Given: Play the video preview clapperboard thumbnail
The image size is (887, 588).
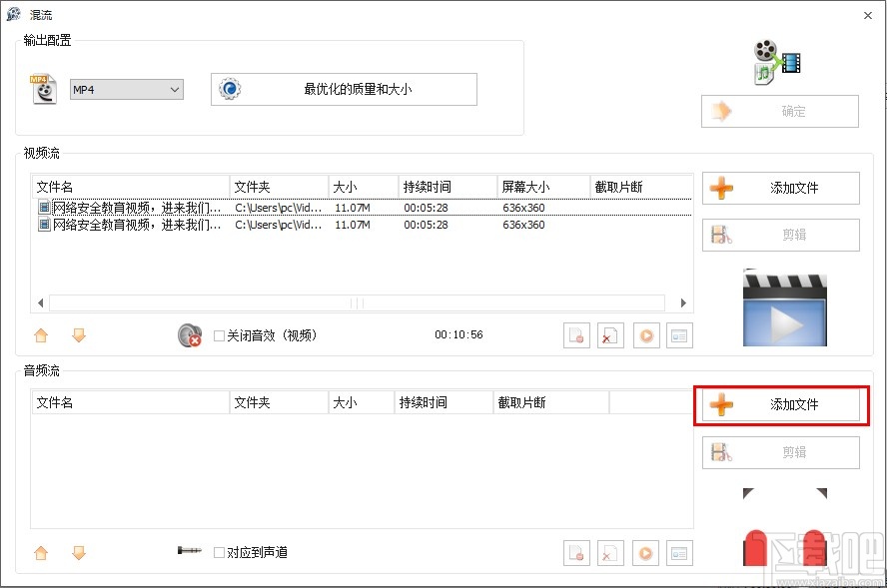Looking at the screenshot, I should point(784,308).
